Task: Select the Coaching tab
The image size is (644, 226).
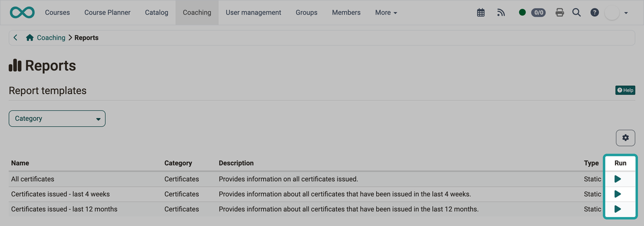Action: (x=197, y=12)
